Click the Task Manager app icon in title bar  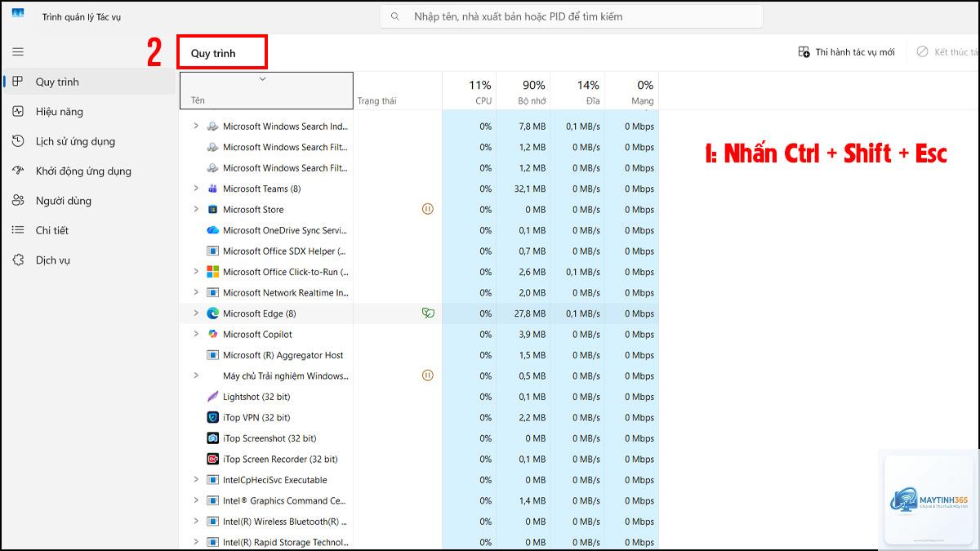(17, 15)
